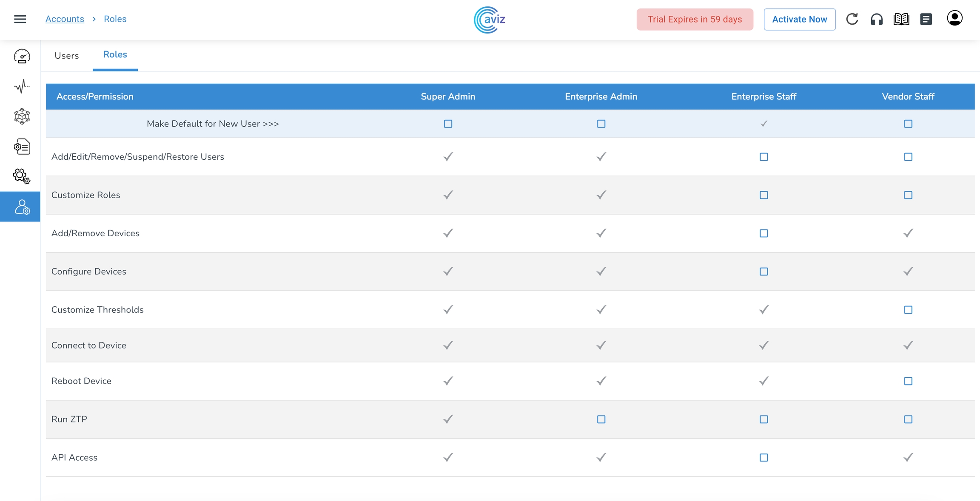Open support via headphones icon
Screen dimensions: 980x501
877,19
